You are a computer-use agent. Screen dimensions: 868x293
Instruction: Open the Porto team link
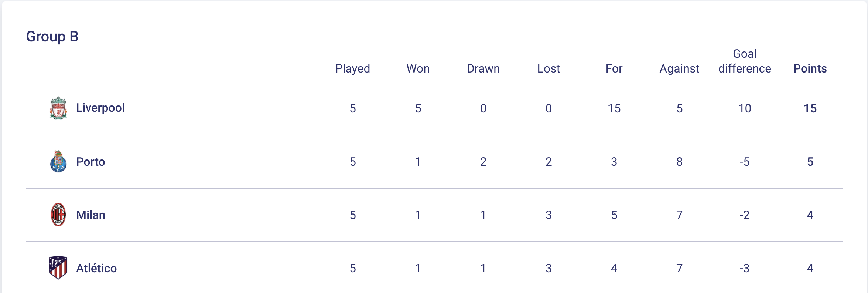[90, 162]
